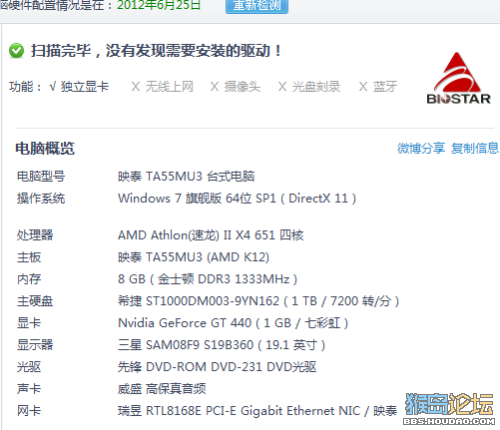The height and width of the screenshot is (430, 500).
Task: Click the RTL8168E network card entry
Action: (x=257, y=411)
